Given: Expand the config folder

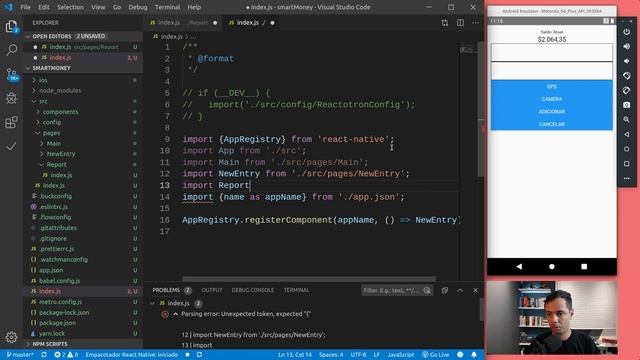Looking at the screenshot, I should click(x=51, y=122).
